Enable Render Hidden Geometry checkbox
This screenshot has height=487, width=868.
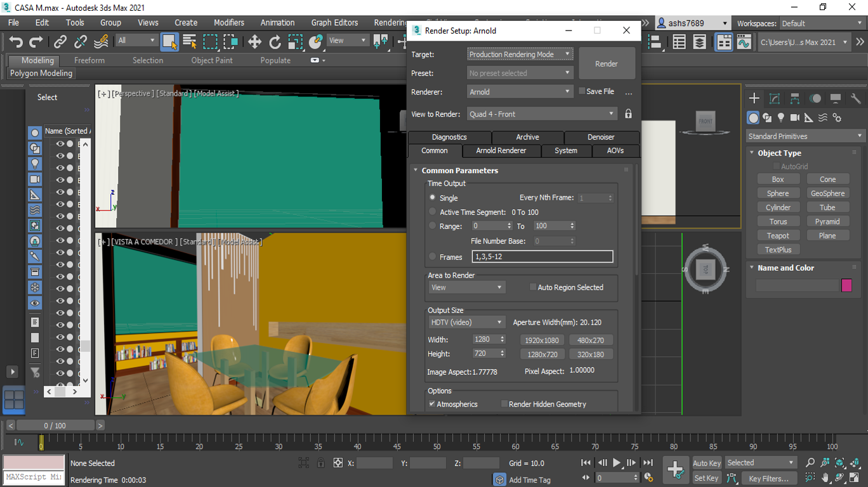pyautogui.click(x=504, y=404)
